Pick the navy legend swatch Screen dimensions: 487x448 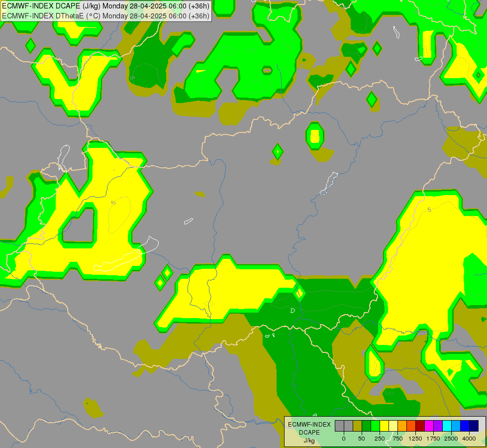(x=474, y=426)
